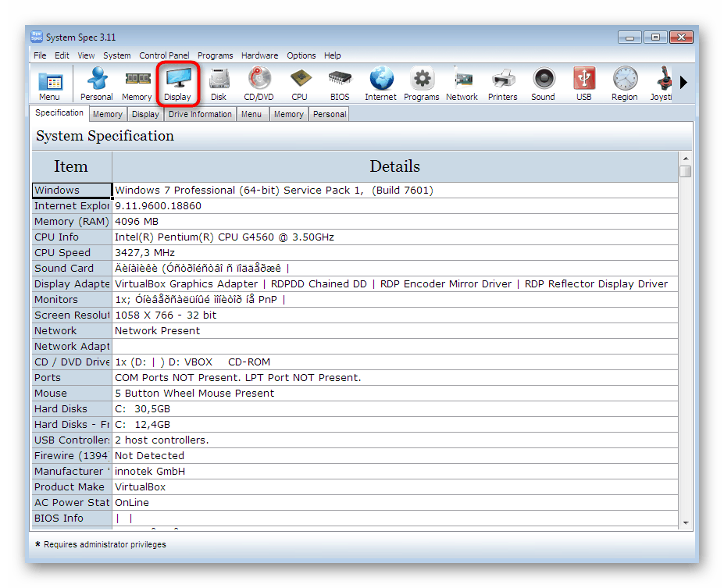Click the vertical scrollbar thumb

point(686,171)
